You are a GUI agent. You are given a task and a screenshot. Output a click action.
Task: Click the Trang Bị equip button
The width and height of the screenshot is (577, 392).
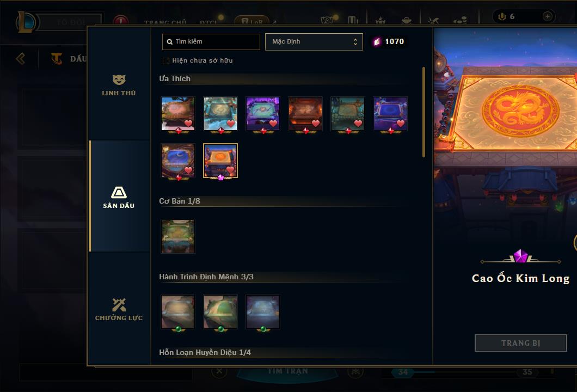[x=520, y=343]
